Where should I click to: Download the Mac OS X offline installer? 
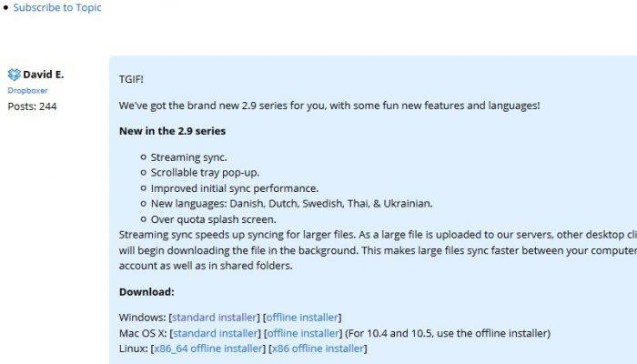tap(303, 333)
